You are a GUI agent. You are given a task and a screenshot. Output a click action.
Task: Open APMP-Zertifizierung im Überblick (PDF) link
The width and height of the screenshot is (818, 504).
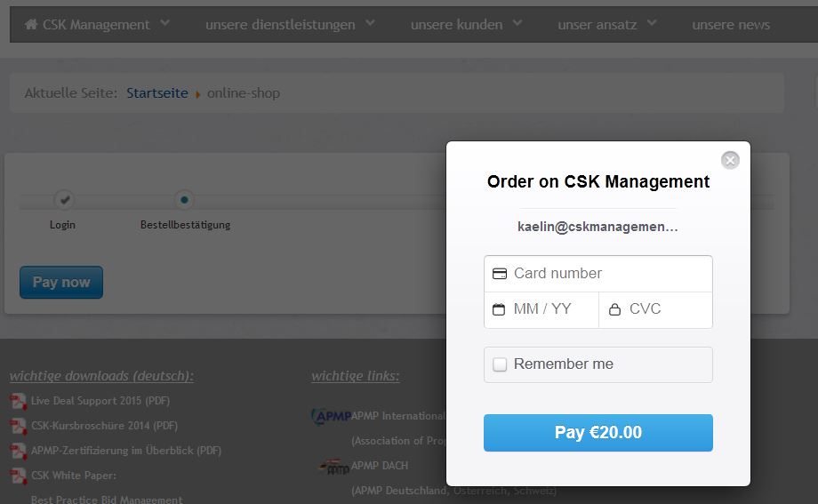pos(126,451)
